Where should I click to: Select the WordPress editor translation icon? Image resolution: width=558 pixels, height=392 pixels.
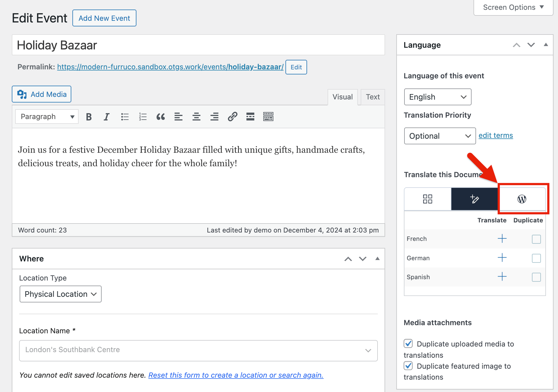(522, 199)
